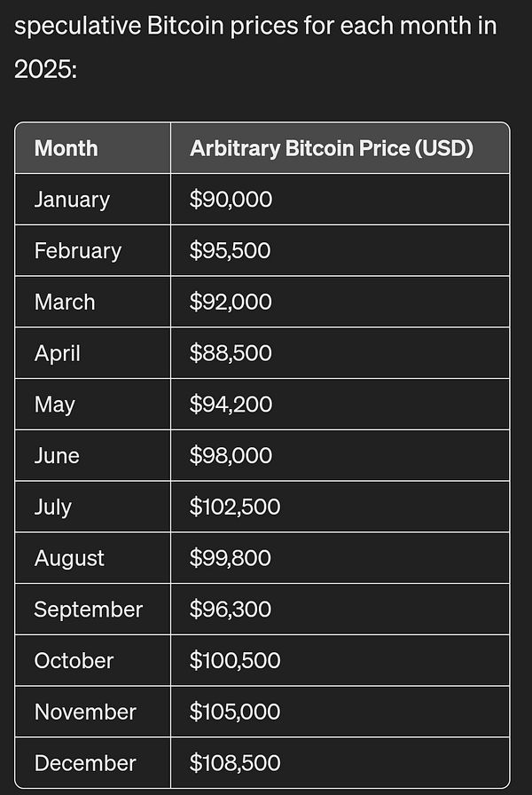This screenshot has height=795, width=532.
Task: Click the $94,200 price cell
Action: tap(231, 405)
